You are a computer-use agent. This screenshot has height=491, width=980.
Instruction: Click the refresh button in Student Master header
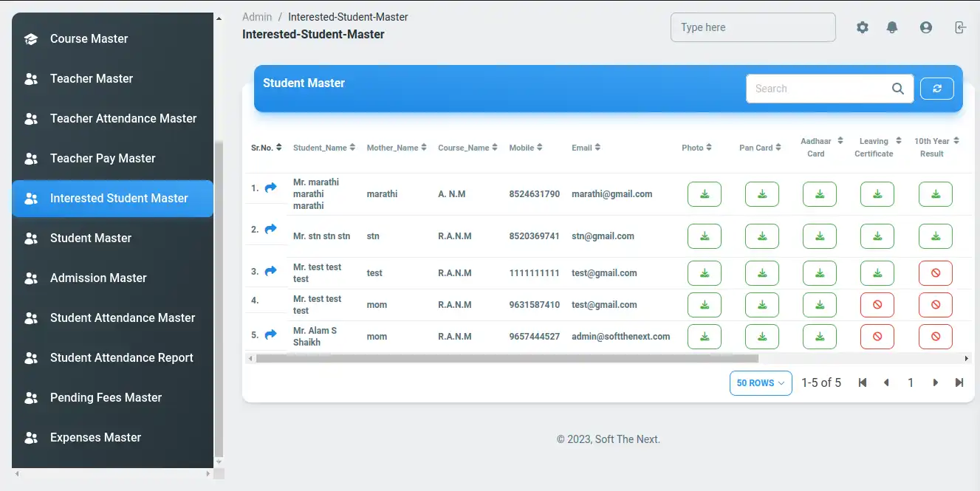point(936,89)
